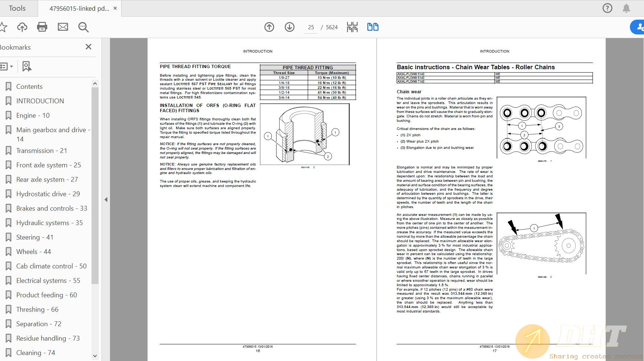Click the bookmark icon beside Separation - 72
The width and height of the screenshot is (644, 361).
9,324
